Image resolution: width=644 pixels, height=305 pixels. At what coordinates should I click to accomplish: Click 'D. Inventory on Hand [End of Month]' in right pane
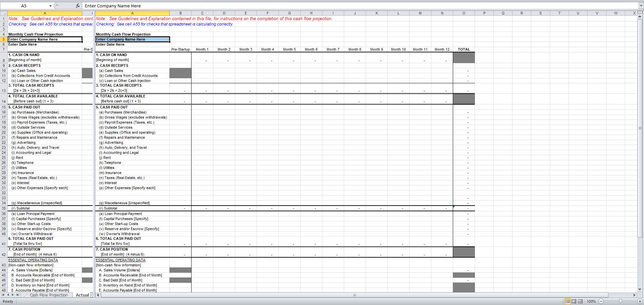click(x=128, y=285)
